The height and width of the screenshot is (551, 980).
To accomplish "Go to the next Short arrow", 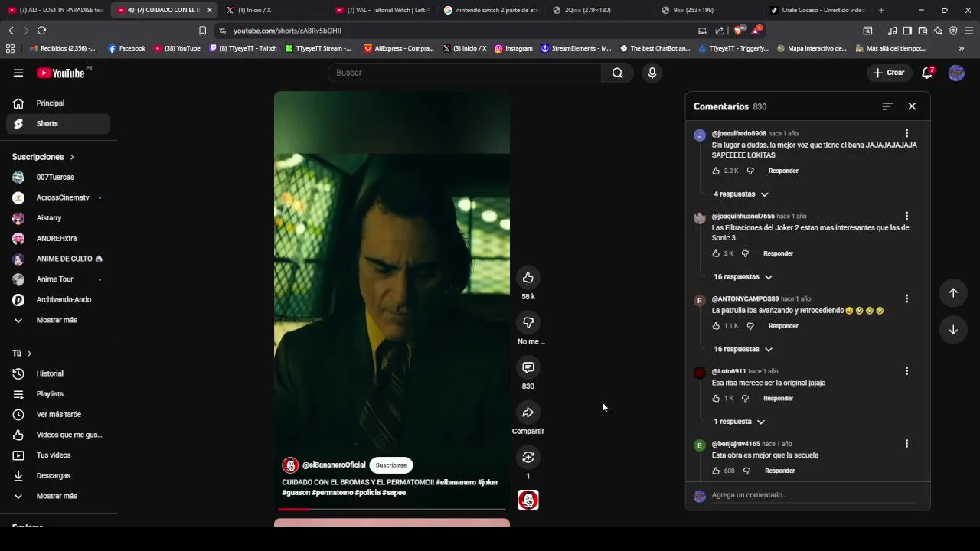I will [953, 330].
